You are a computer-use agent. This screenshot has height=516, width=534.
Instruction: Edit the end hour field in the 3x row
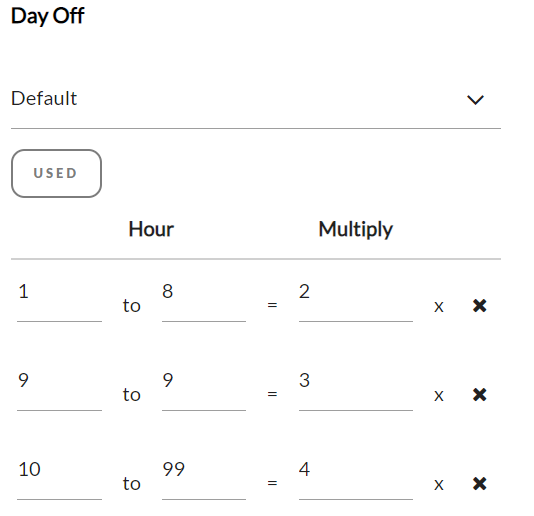204,388
